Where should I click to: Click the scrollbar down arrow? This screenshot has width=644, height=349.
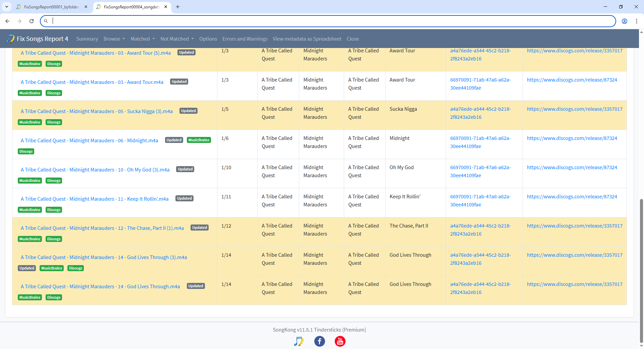pyautogui.click(x=641, y=346)
